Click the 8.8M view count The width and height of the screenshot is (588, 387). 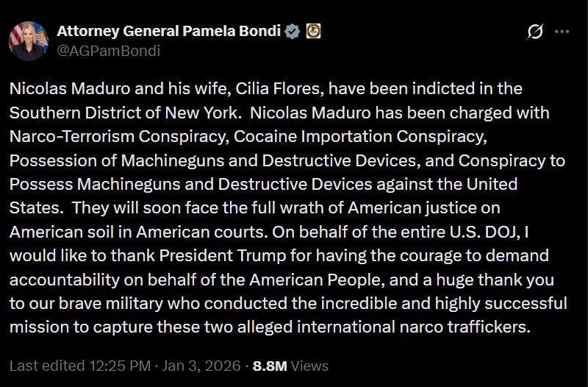[x=270, y=366]
